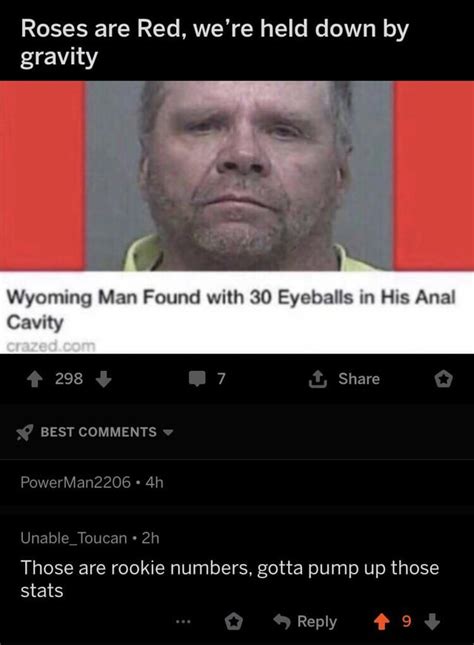
Task: Expand PowerMan2206's collapsed comment
Action: click(237, 482)
